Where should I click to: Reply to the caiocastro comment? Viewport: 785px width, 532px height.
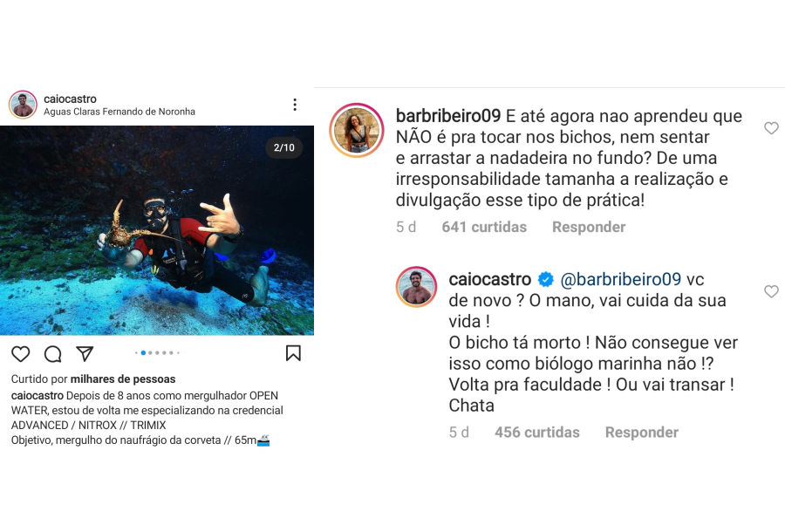point(642,432)
